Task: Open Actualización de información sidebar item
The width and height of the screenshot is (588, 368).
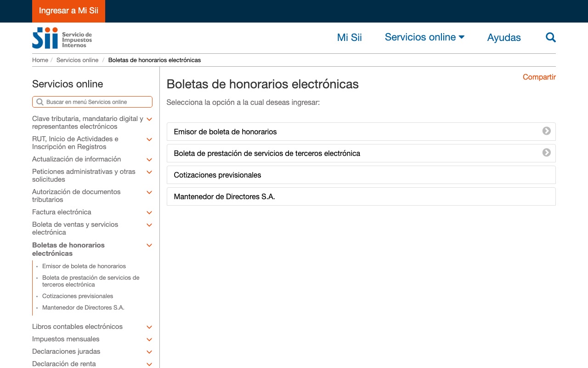Action: [76, 159]
